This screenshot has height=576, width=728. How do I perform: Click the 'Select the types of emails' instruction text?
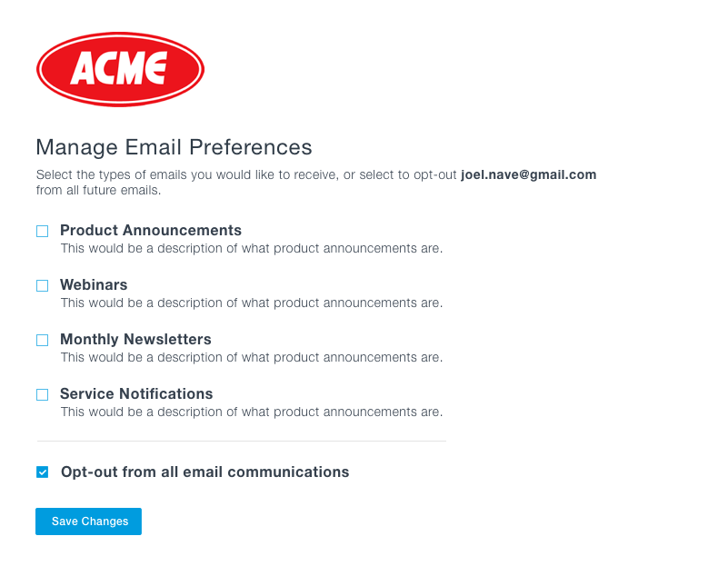coord(316,183)
